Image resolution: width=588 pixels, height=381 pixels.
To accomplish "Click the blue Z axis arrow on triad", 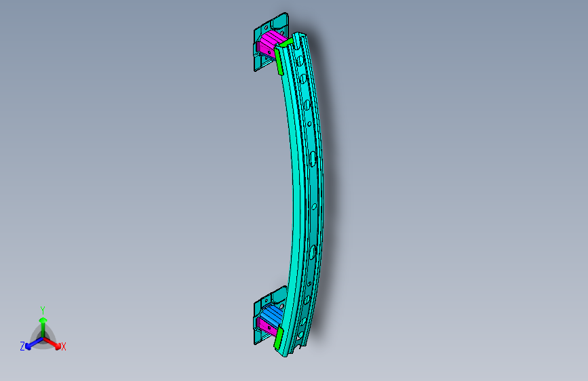I will click(x=34, y=343).
